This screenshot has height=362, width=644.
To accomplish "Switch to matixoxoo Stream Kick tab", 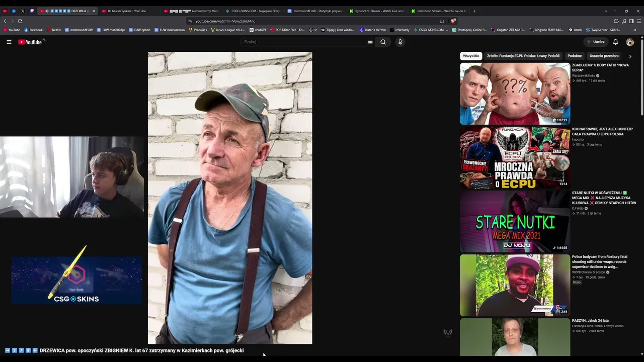I will tap(439, 11).
